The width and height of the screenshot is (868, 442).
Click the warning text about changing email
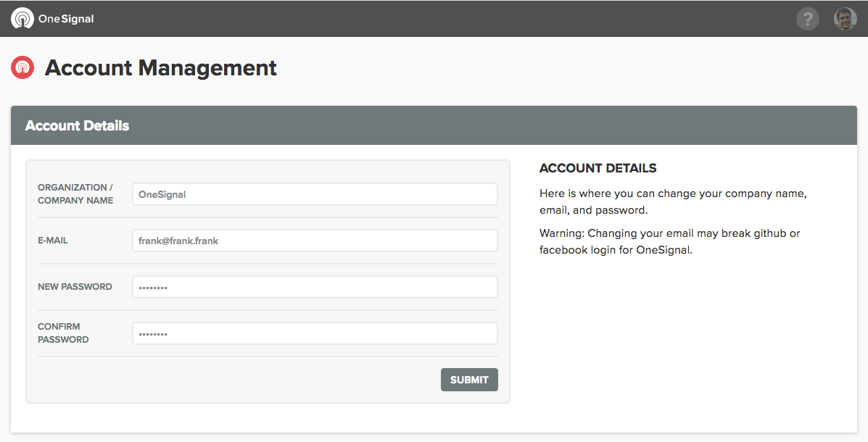click(x=670, y=241)
